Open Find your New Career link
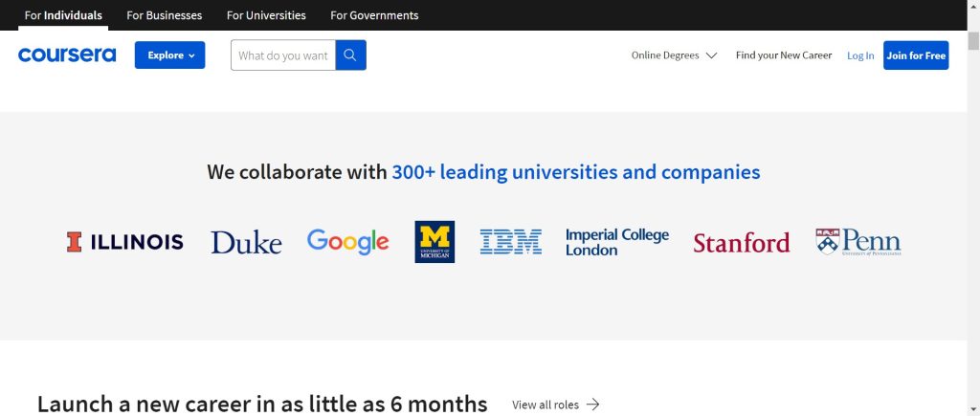Image resolution: width=980 pixels, height=416 pixels. pos(784,55)
